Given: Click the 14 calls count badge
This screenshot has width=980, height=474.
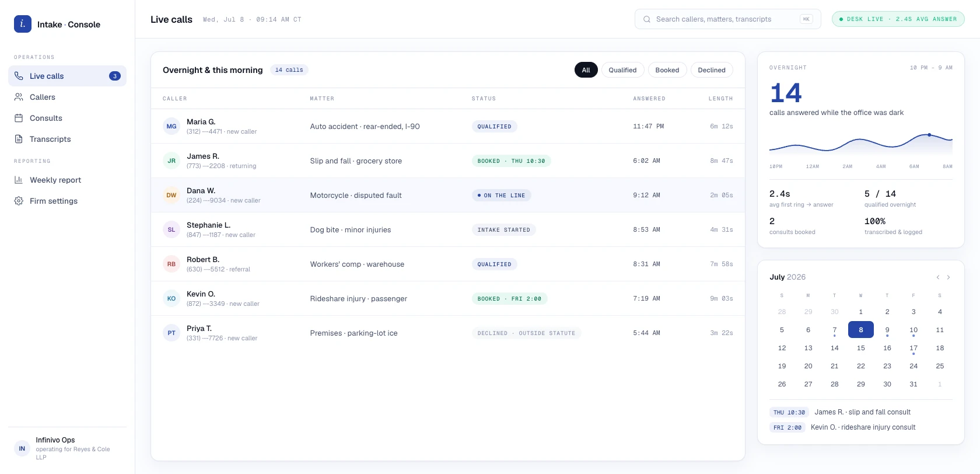Looking at the screenshot, I should coord(289,70).
